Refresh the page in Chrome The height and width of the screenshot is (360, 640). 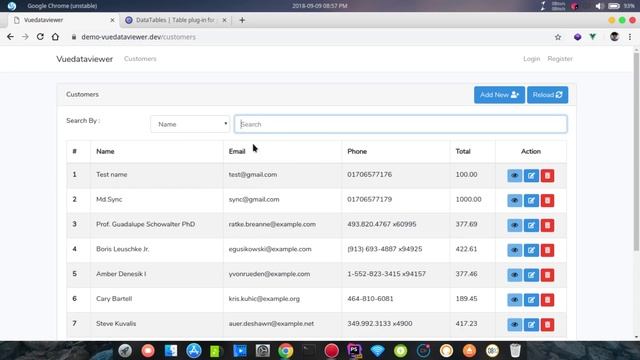(40, 37)
